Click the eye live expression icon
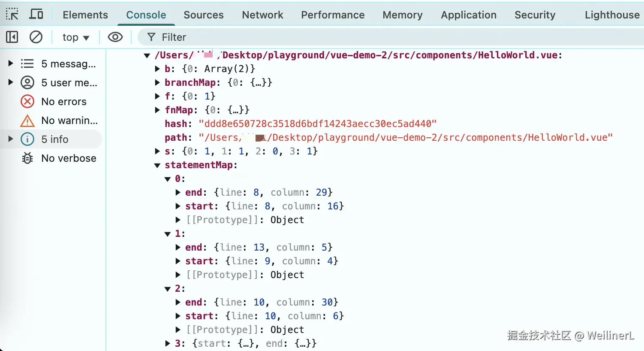The image size is (644, 351). point(115,37)
